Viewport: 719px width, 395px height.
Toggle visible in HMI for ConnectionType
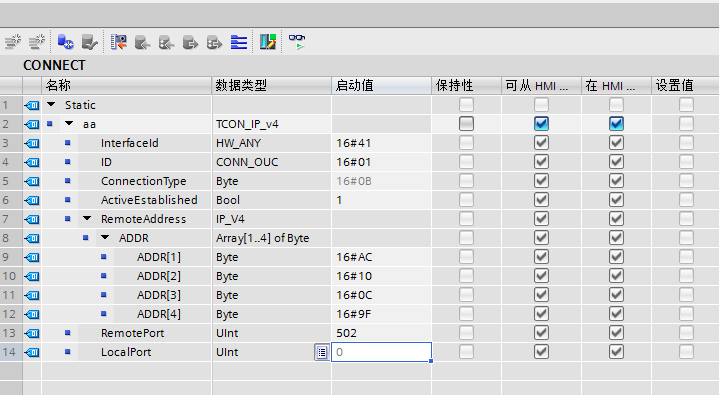pyautogui.click(x=616, y=181)
